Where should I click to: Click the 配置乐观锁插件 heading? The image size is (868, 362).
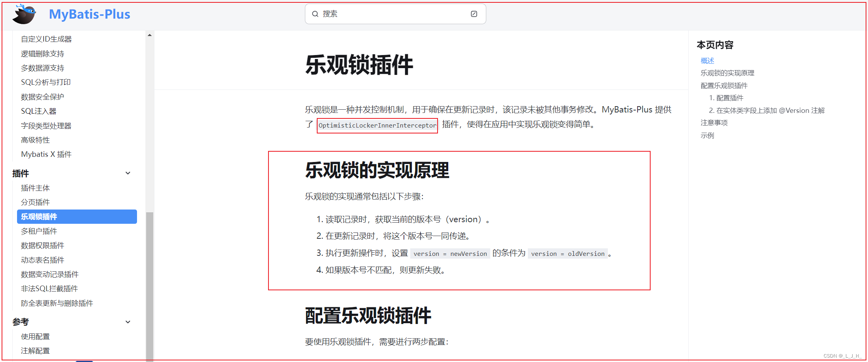tap(368, 316)
